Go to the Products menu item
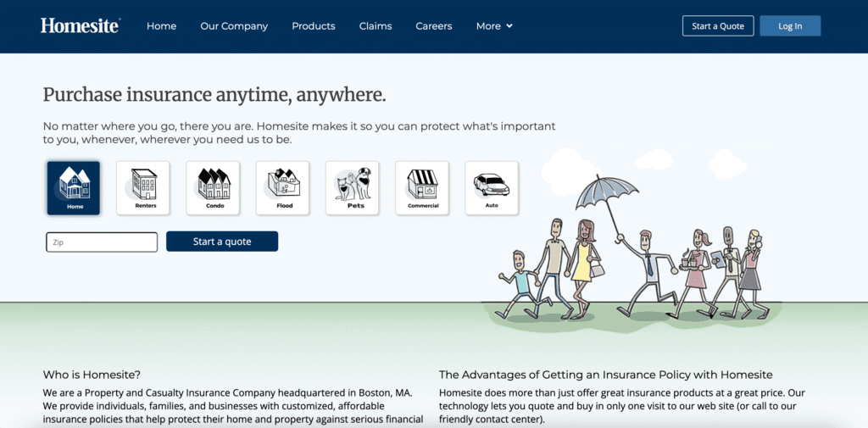Screen dimensions: 868x428 click(x=314, y=26)
